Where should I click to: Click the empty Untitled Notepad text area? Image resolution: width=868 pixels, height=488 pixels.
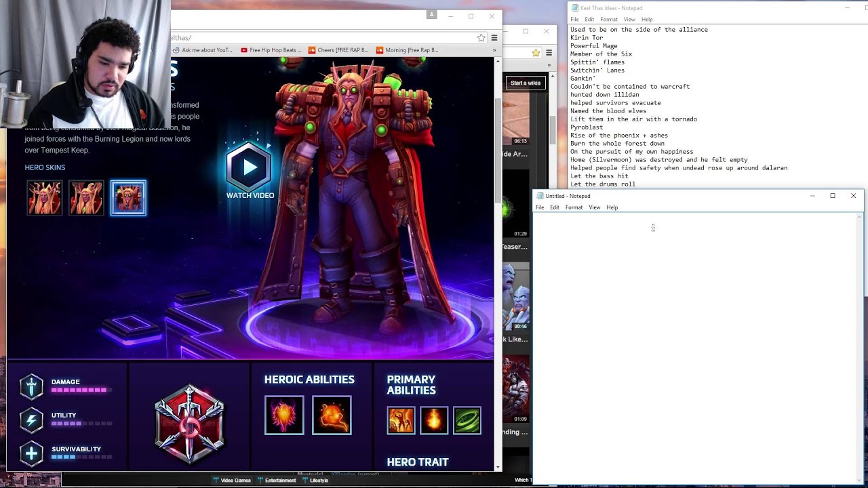(695, 347)
